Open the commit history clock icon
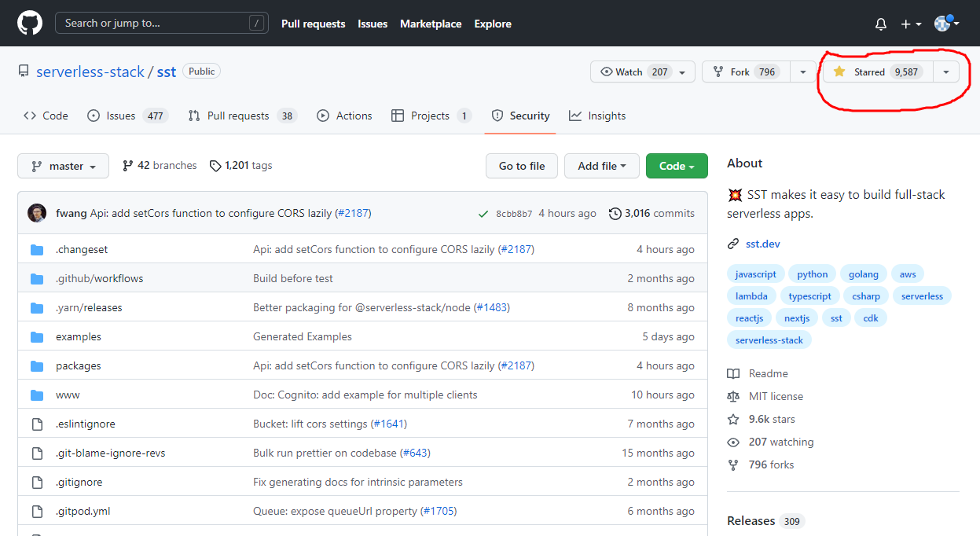 pyautogui.click(x=615, y=214)
